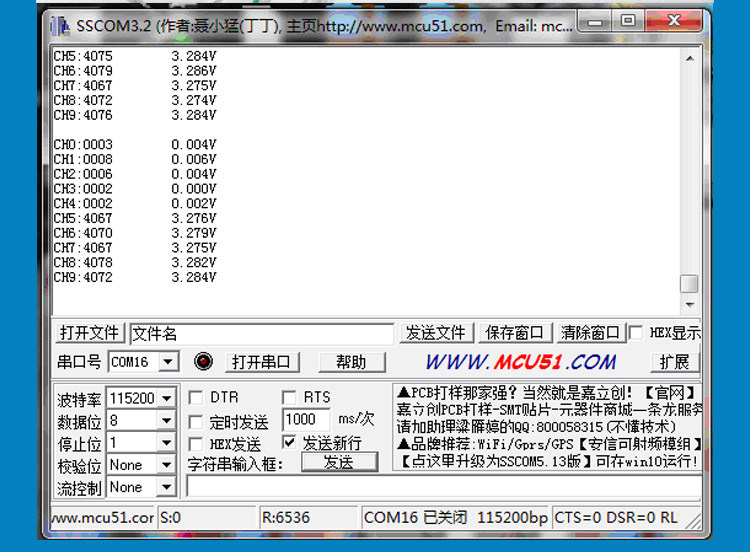Open the 停止位 stop bits dropdown

(x=166, y=443)
